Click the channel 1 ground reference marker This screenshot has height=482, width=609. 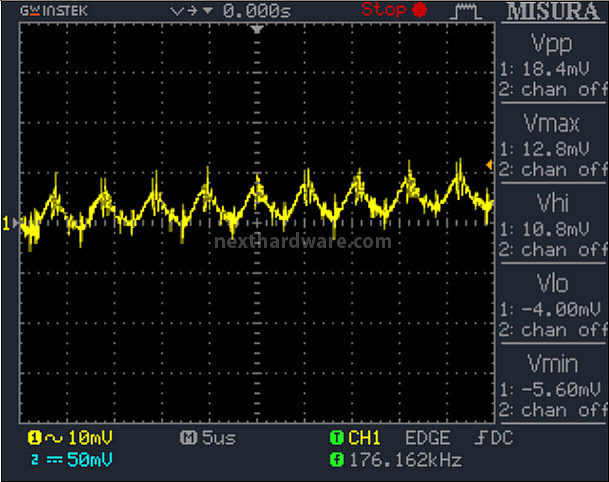pyautogui.click(x=10, y=223)
